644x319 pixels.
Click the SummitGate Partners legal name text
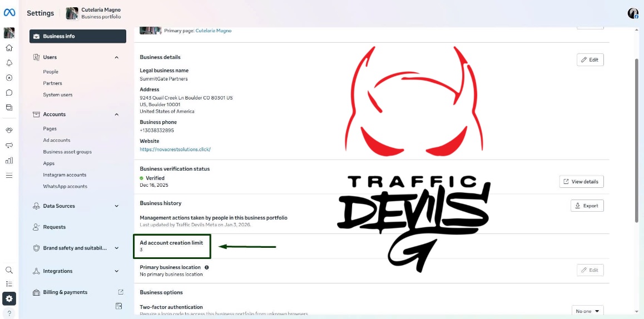click(x=164, y=78)
